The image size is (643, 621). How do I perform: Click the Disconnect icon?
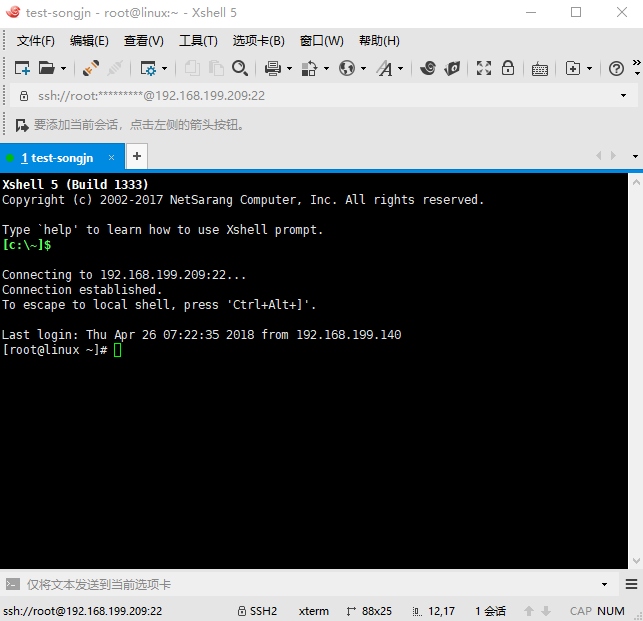pos(115,68)
